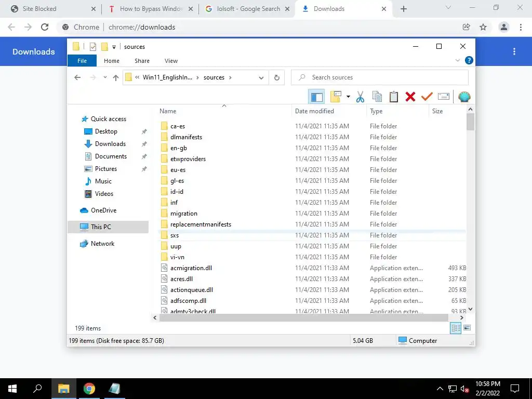The height and width of the screenshot is (399, 532).
Task: Select OneDrive in navigation pane
Action: point(103,210)
